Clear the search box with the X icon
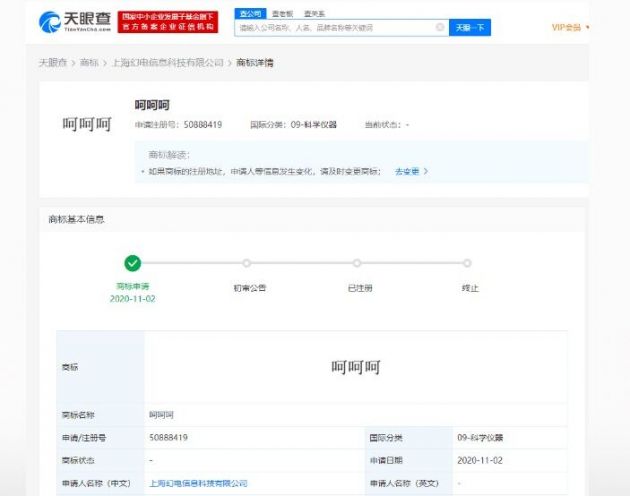Viewport: 630px width, 496px height. (440, 28)
